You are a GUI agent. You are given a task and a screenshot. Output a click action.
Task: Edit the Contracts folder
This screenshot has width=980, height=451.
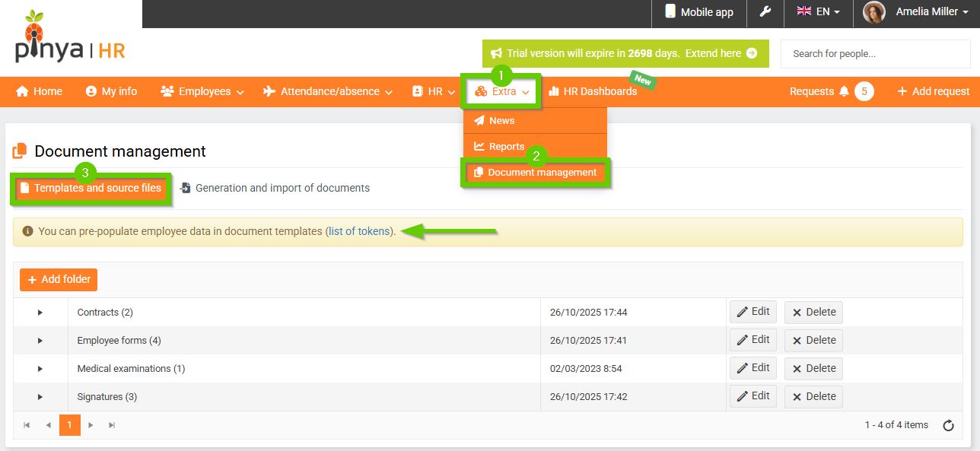pos(753,312)
